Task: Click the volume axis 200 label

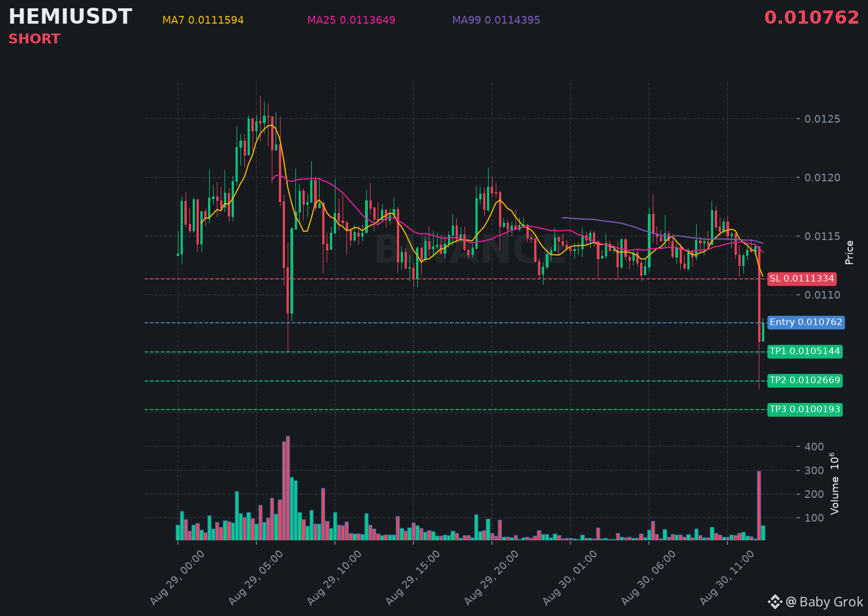Action: (814, 495)
